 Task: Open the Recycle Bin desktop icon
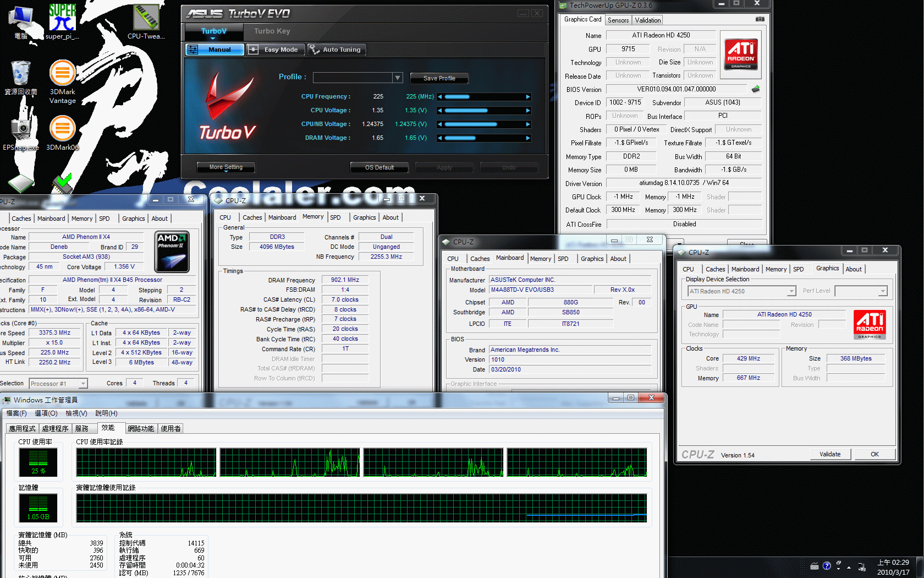point(21,78)
